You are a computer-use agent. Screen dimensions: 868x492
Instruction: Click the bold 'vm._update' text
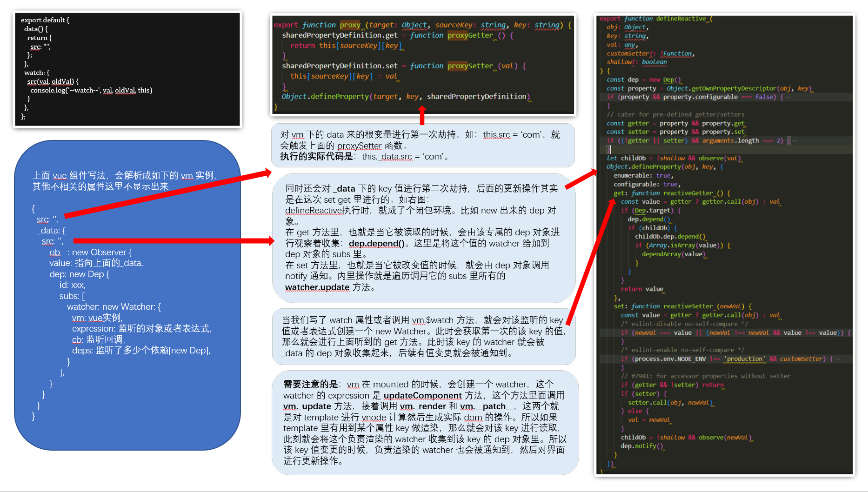(x=307, y=406)
